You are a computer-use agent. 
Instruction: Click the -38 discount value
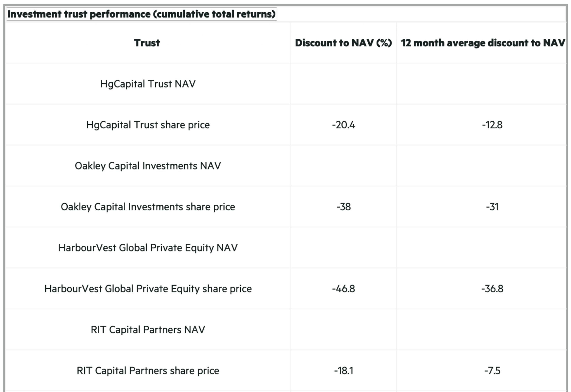click(343, 207)
